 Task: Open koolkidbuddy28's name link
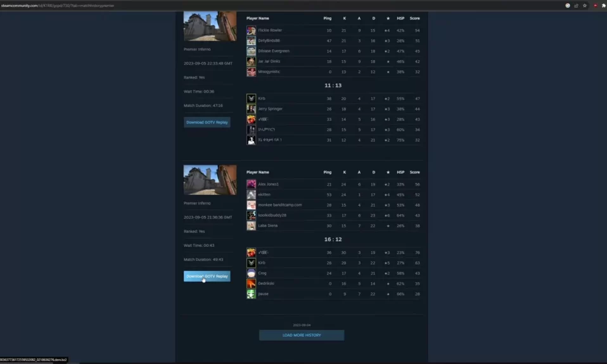272,215
